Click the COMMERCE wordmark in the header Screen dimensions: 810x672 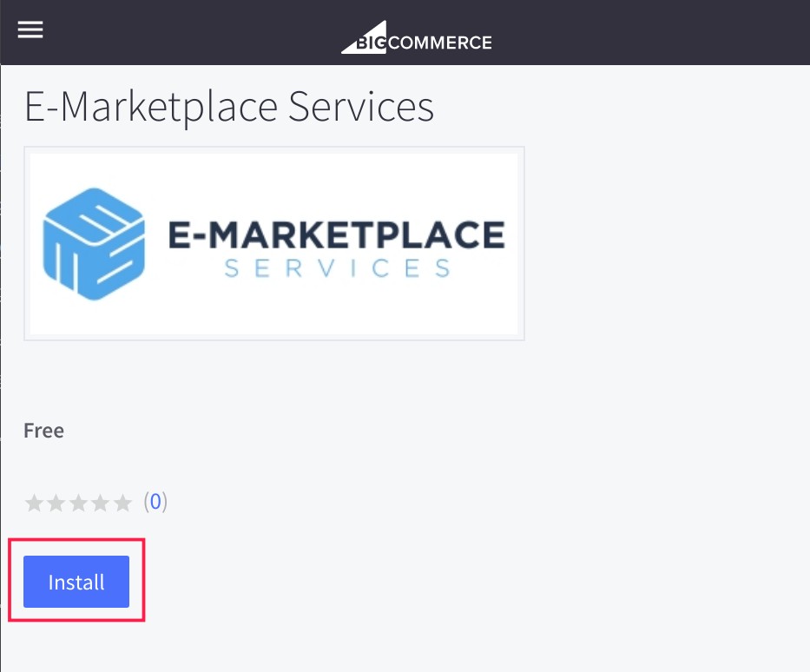tap(439, 43)
